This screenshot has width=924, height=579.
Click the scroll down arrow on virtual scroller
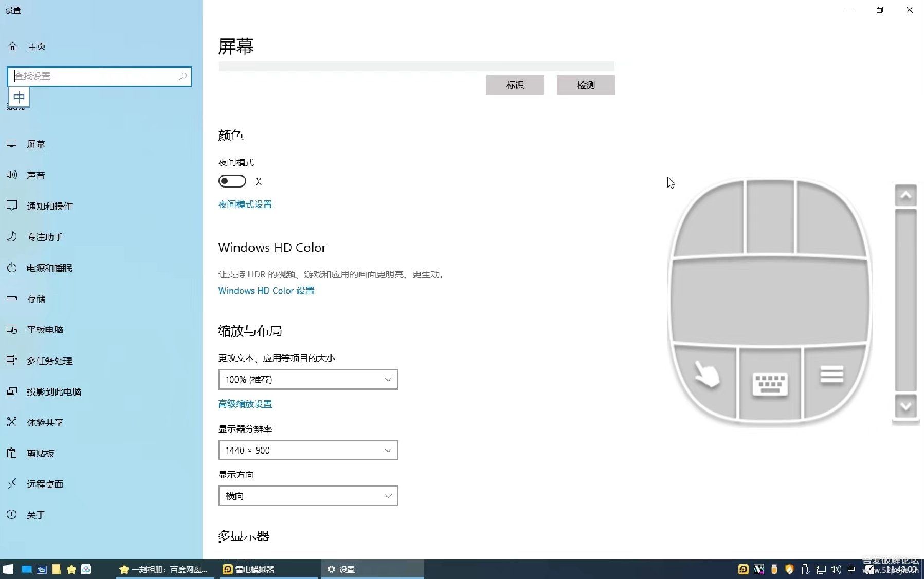point(905,406)
